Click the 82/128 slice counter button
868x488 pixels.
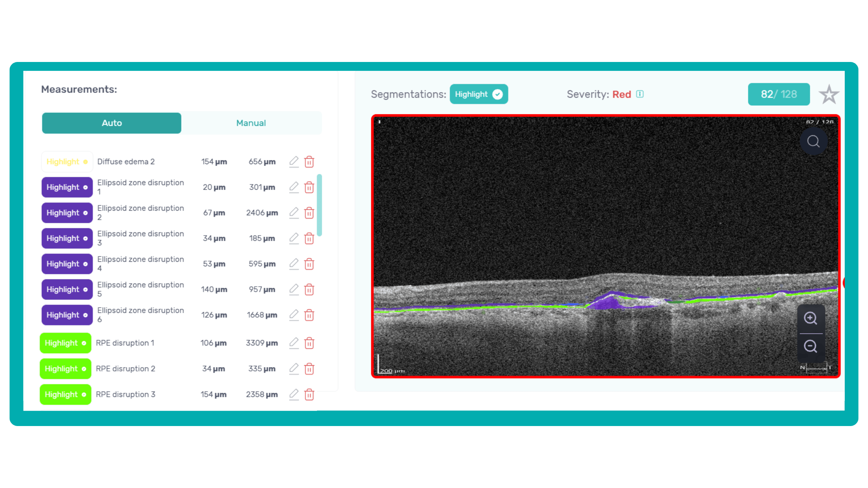(778, 94)
